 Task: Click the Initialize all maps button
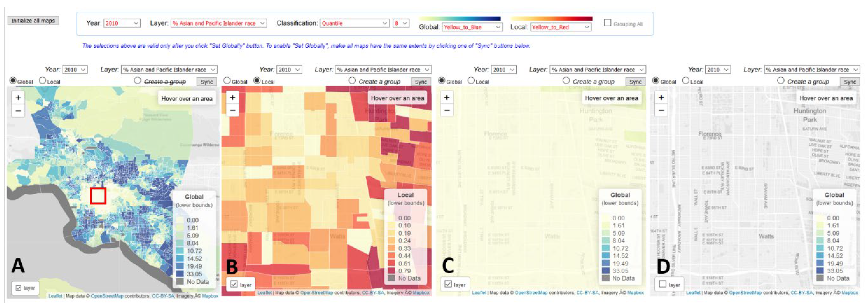point(33,21)
